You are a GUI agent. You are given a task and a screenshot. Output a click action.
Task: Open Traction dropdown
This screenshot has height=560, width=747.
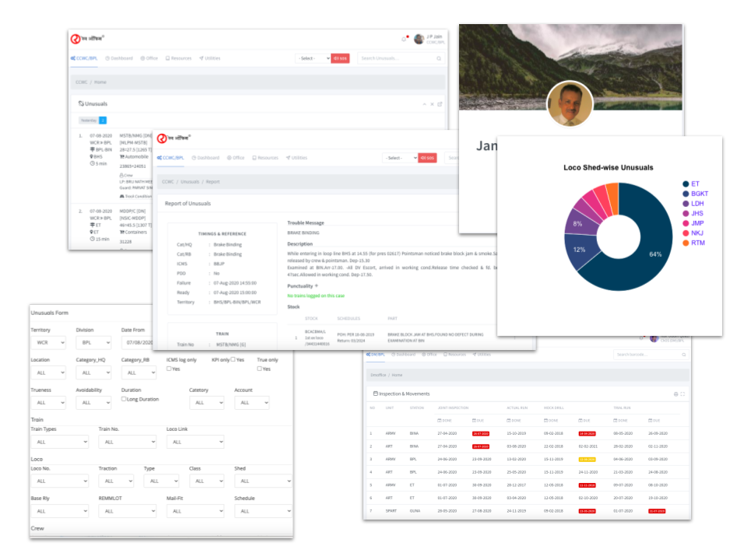tap(116, 481)
